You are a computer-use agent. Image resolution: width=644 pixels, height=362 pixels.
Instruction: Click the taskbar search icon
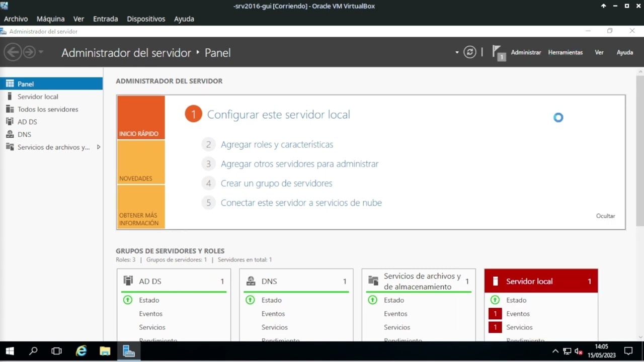coord(33,351)
